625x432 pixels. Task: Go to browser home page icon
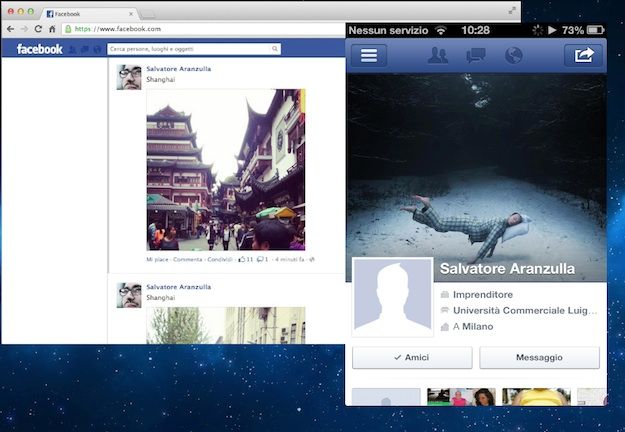[x=52, y=29]
